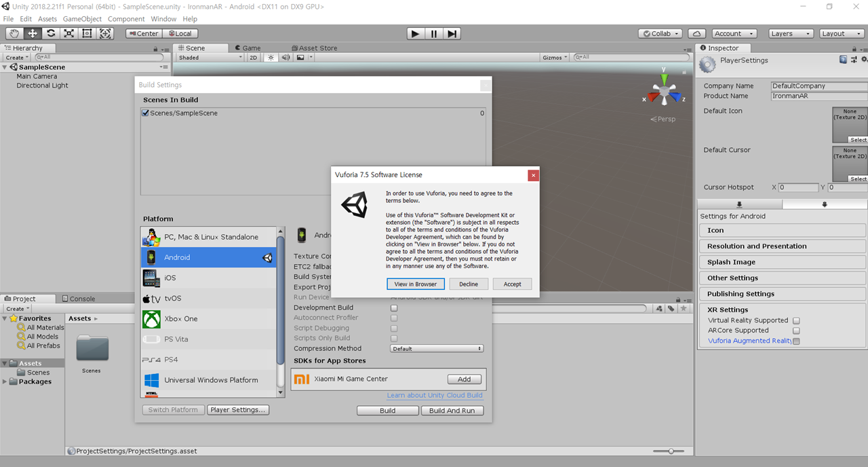The height and width of the screenshot is (467, 868).
Task: Toggle scene lighting sun icon
Action: pyautogui.click(x=271, y=58)
